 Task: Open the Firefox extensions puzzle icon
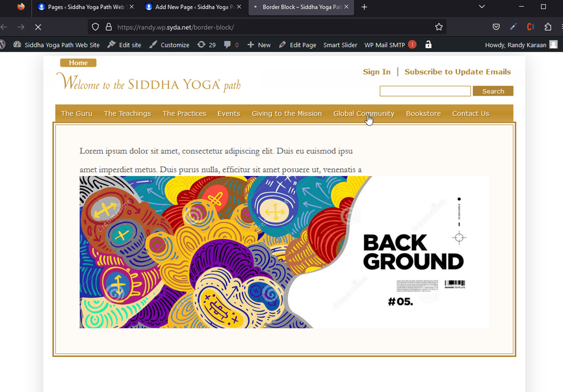[x=548, y=27]
